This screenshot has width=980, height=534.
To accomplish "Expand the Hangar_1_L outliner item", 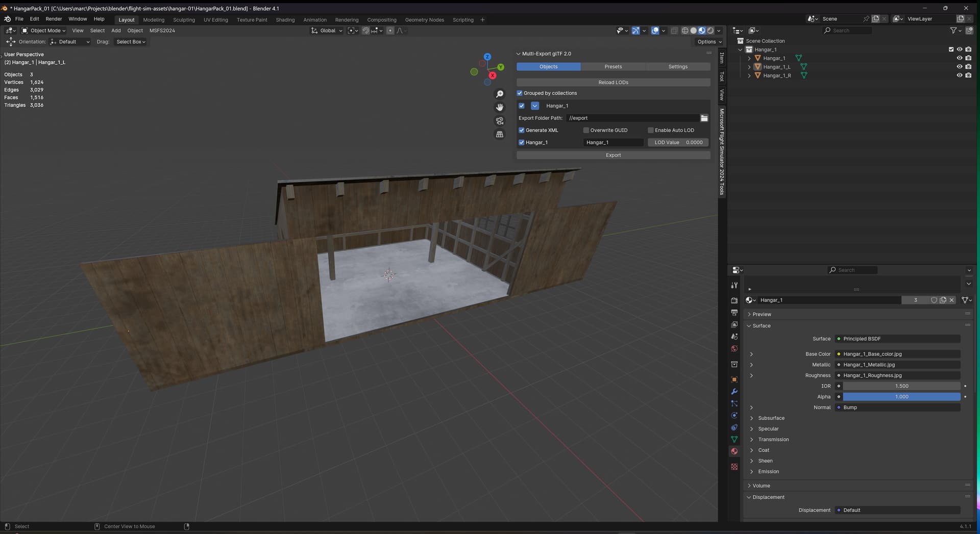I will coord(749,67).
